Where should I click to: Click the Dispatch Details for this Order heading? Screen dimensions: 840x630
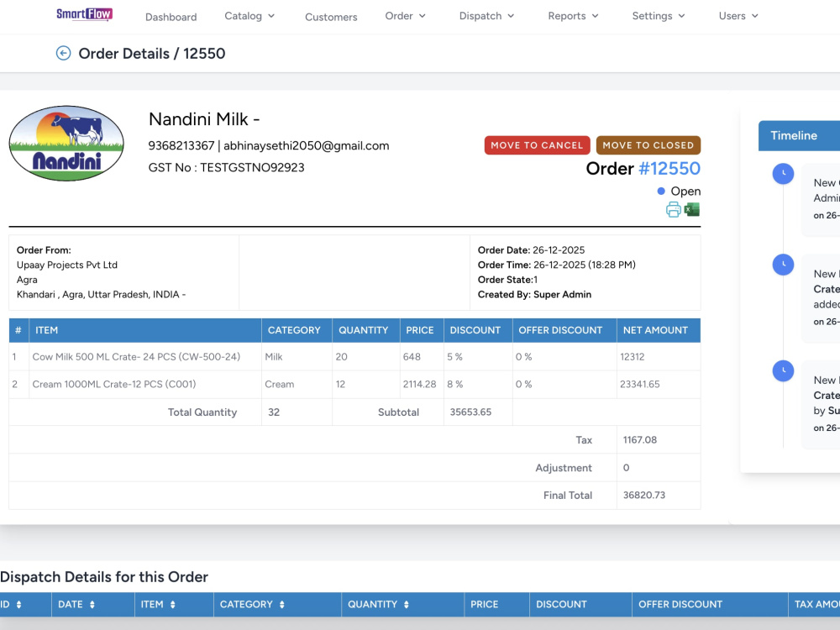(104, 577)
